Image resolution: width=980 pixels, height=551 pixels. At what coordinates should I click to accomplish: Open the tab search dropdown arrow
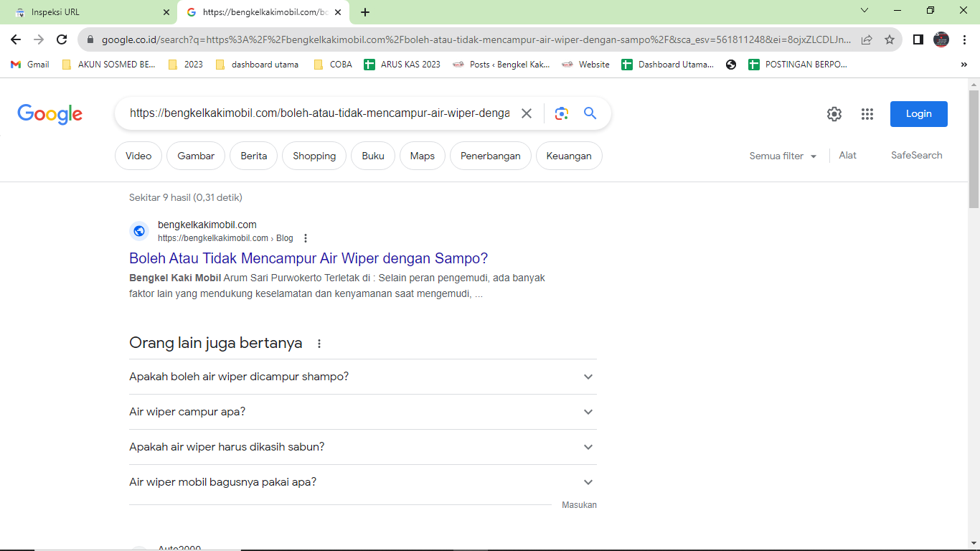pyautogui.click(x=864, y=11)
